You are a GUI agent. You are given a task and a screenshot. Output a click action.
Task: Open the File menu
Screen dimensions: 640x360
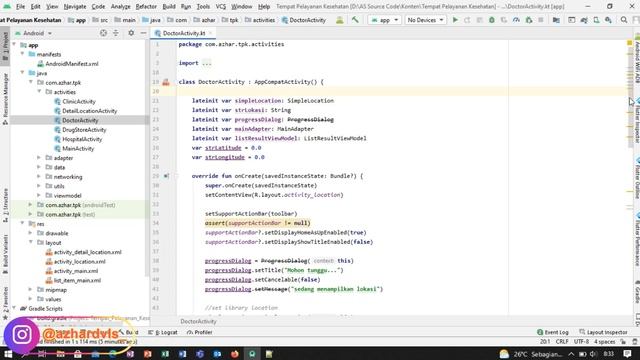[20, 7]
